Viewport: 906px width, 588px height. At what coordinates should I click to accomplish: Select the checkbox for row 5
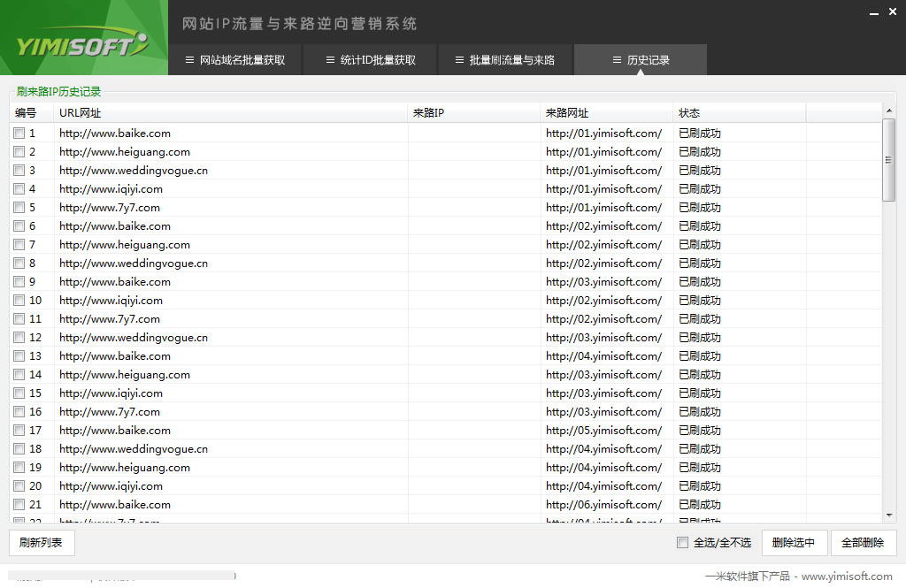point(19,208)
